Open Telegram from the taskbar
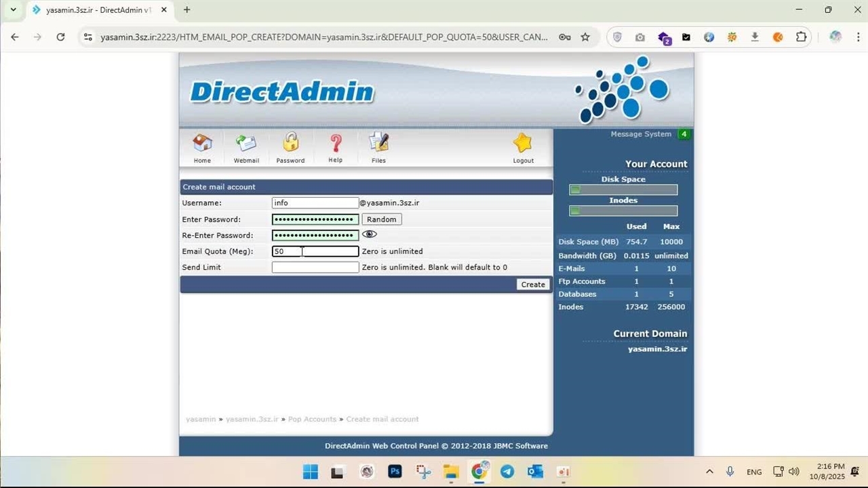This screenshot has height=488, width=868. (x=507, y=472)
